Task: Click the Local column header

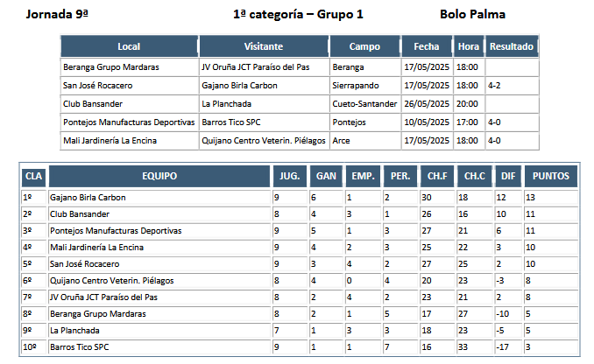Action: (x=129, y=46)
